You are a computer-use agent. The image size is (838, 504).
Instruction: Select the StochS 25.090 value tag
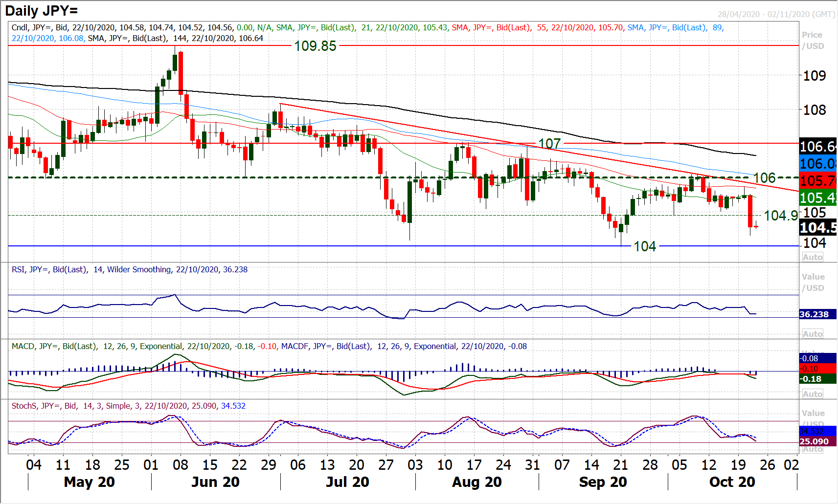(814, 441)
